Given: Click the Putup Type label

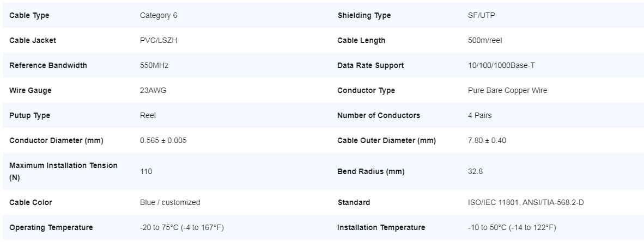Looking at the screenshot, I should (x=30, y=115).
